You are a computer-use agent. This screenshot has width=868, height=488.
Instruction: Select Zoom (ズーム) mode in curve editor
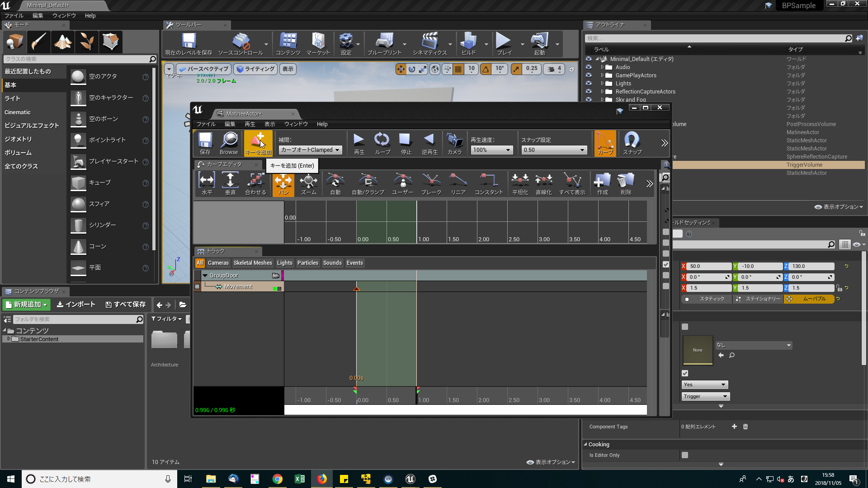(x=308, y=183)
